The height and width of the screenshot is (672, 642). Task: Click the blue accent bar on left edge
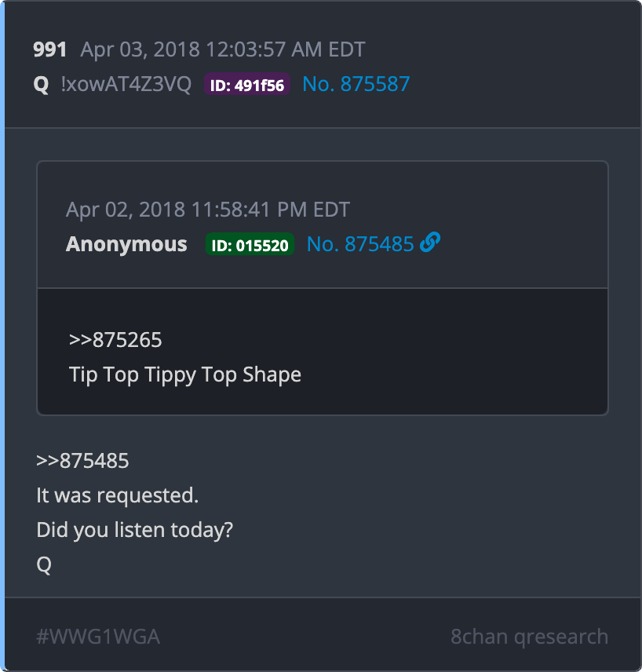(2, 336)
